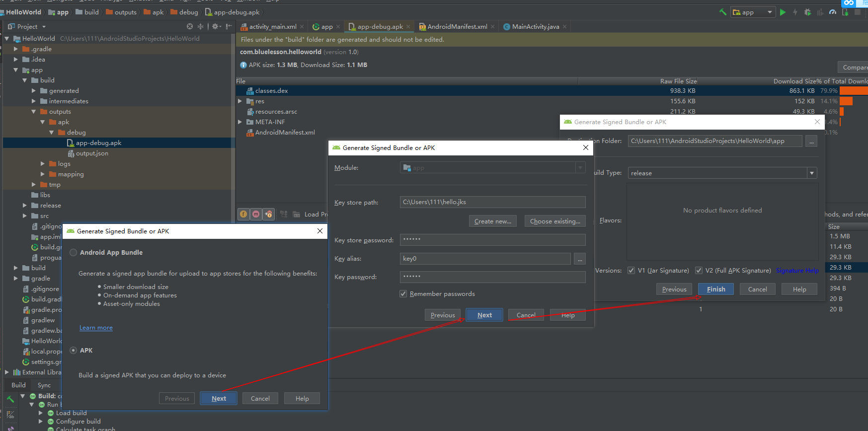Close the AndroidManifest.xml tab
Viewport: 868px width, 431px height.
492,27
